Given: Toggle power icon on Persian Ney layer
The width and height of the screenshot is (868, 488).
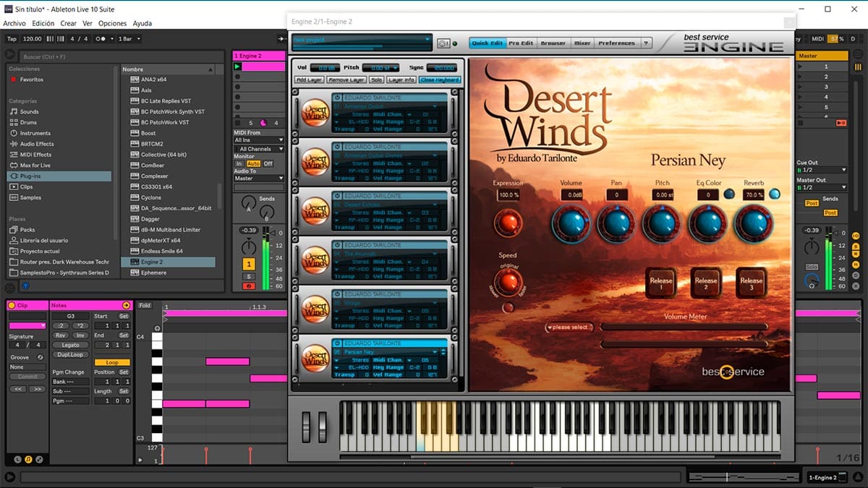Looking at the screenshot, I should 337,343.
